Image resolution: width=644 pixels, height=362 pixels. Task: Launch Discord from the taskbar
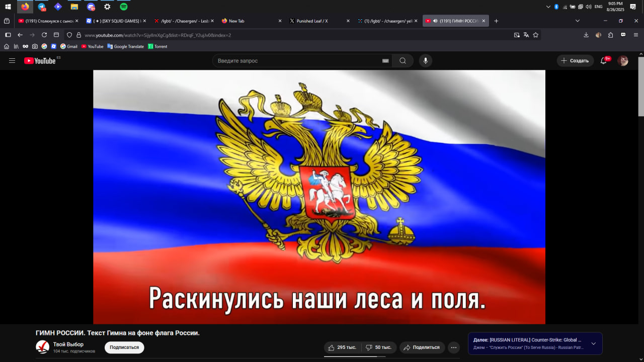91,7
